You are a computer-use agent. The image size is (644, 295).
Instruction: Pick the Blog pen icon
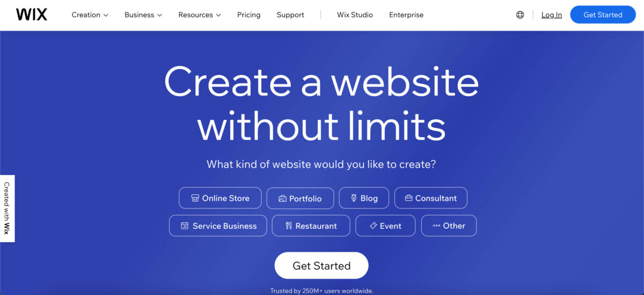(354, 198)
